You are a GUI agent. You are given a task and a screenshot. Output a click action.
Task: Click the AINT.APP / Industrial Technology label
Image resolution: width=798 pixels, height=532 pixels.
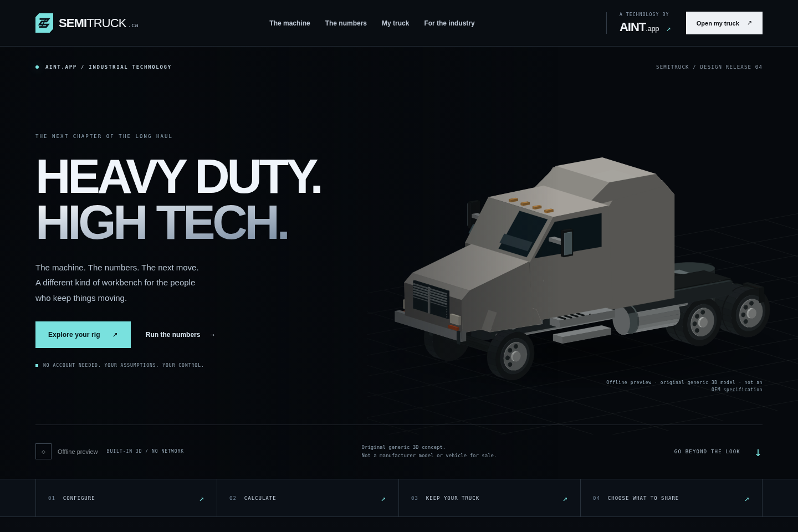pos(108,67)
